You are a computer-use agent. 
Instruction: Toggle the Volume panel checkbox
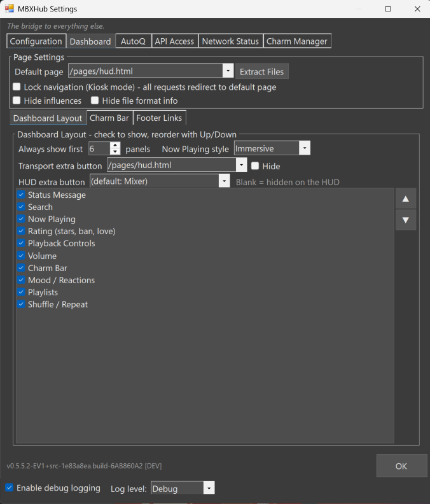[21, 256]
